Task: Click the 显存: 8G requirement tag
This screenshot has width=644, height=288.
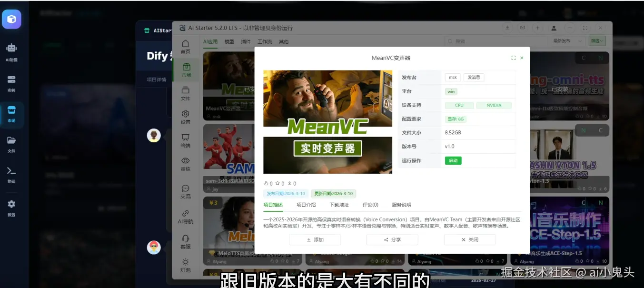Action: coord(455,119)
